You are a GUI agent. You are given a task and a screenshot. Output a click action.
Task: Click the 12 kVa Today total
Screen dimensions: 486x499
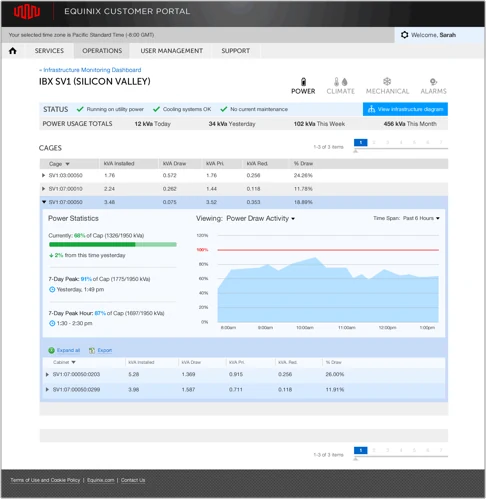[x=152, y=124]
